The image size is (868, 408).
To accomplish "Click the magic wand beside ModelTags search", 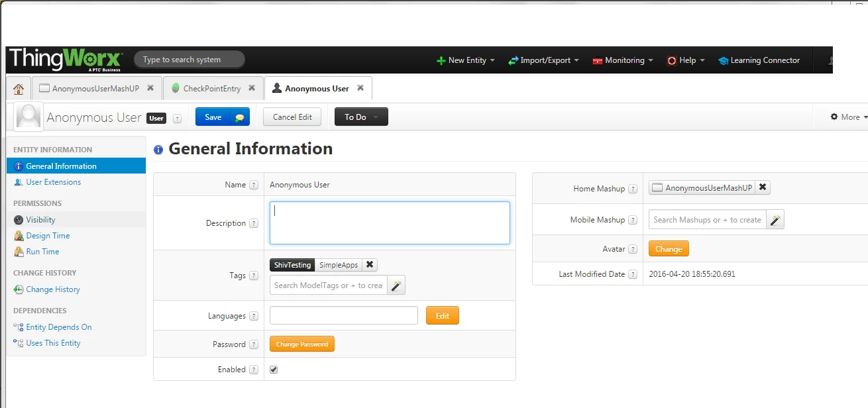I will click(396, 285).
